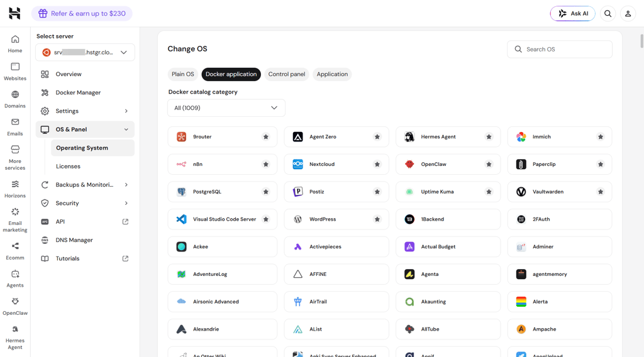The image size is (644, 357).
Task: Choose the Akaunting application card
Action: point(448,302)
